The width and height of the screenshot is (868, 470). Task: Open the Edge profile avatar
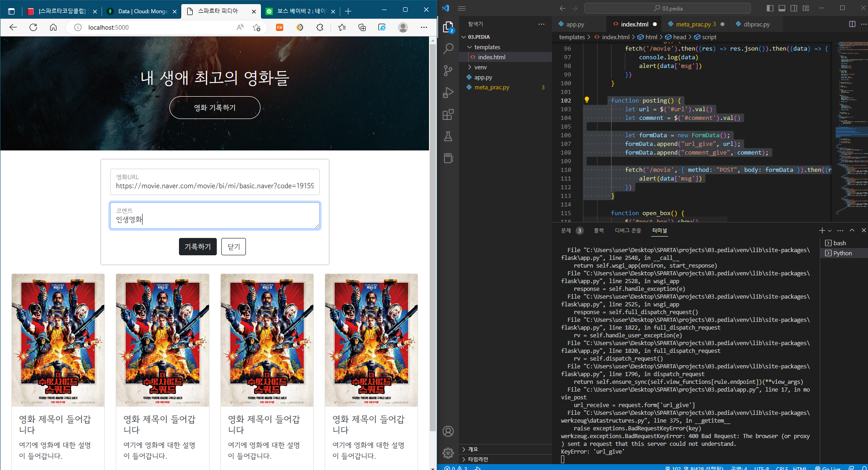(403, 27)
